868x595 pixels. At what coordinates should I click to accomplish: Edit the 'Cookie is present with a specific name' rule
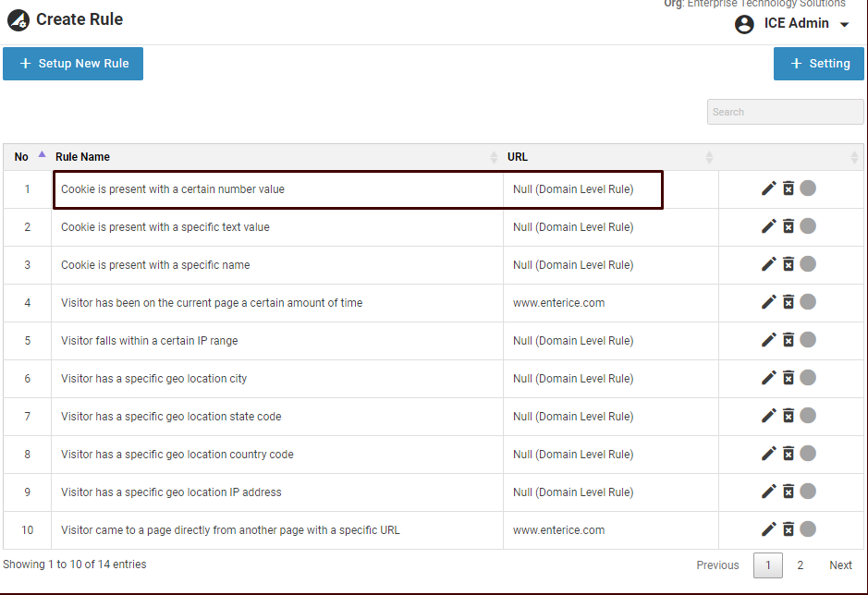click(x=768, y=264)
